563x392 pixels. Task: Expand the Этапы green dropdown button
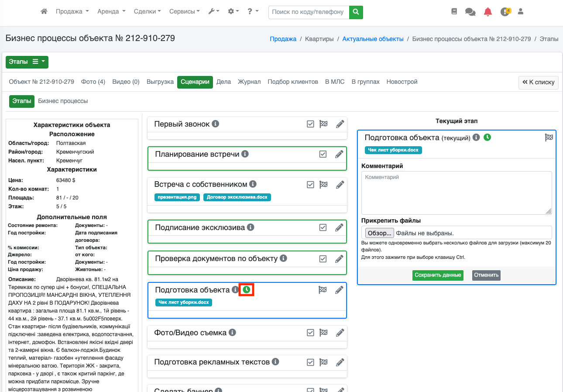(x=27, y=62)
